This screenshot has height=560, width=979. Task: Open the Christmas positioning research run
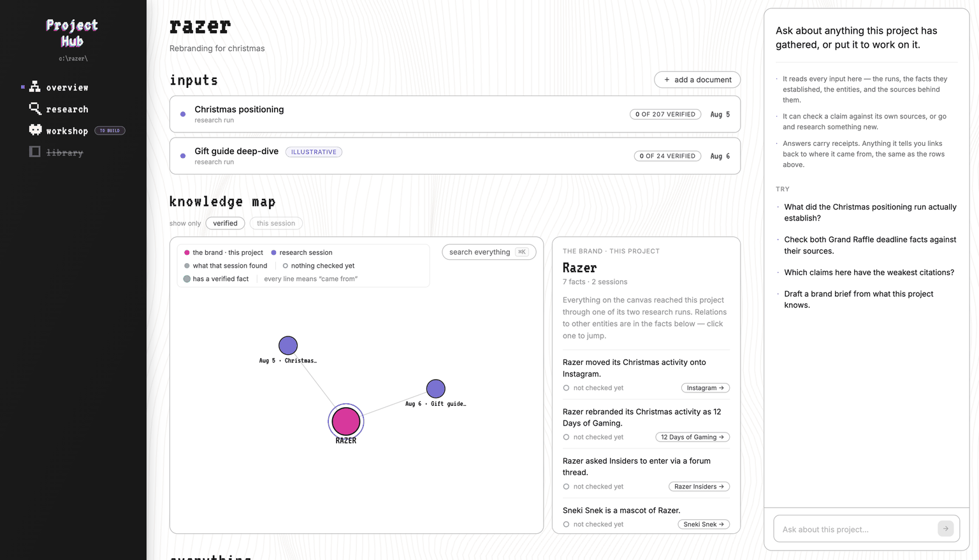[455, 114]
